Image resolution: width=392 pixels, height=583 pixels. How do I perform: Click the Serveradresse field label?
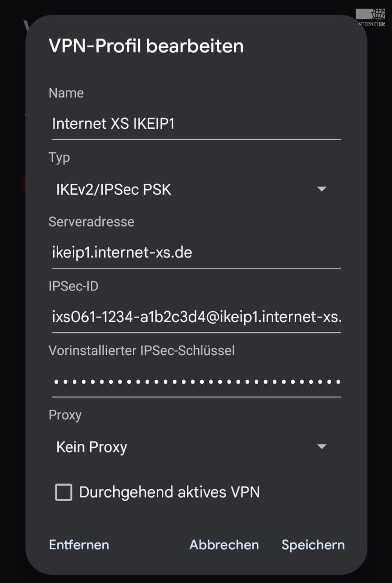point(91,222)
